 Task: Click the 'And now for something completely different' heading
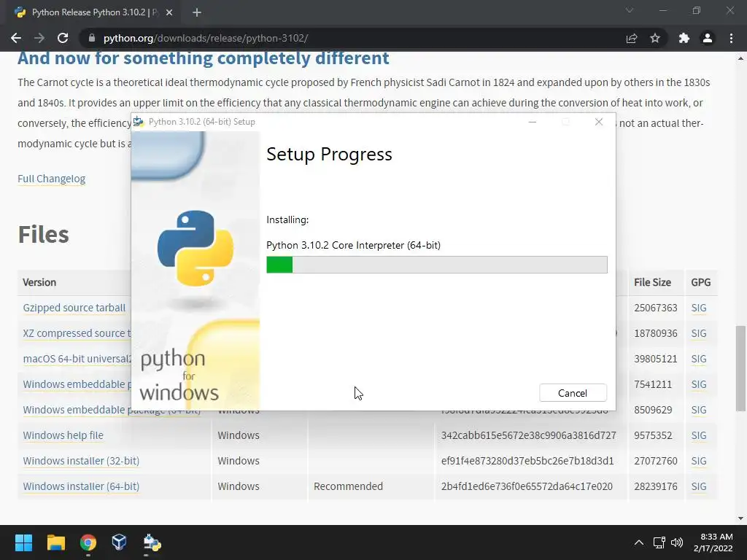[204, 58]
